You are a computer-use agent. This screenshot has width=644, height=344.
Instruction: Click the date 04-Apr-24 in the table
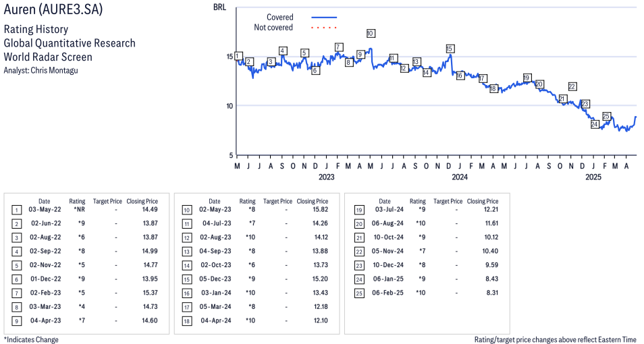(x=215, y=320)
